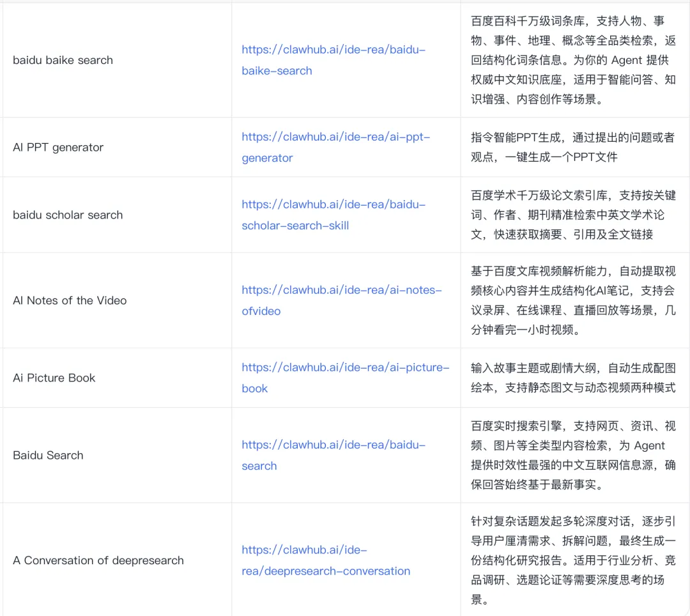Click description starting '百度百科千万级词条库'
The image size is (690, 616).
(573, 60)
